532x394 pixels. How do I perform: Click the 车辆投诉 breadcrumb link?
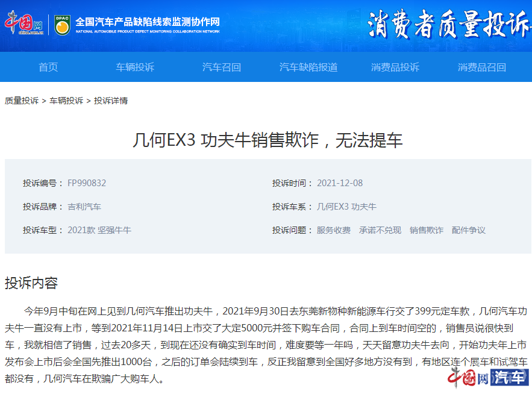pyautogui.click(x=66, y=101)
